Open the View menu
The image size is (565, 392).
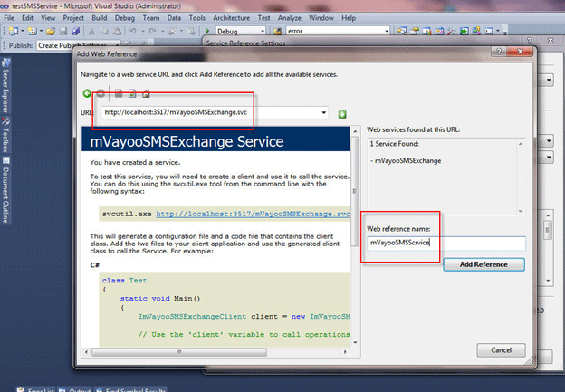click(48, 18)
